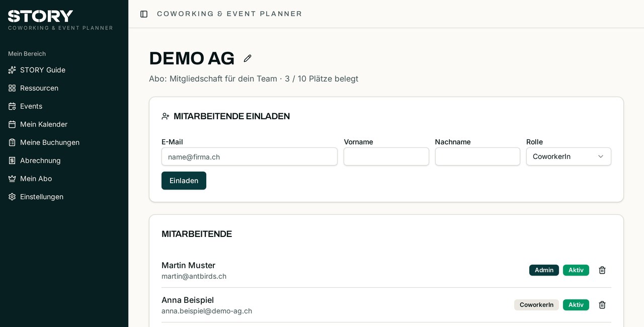Remove Anna Beispiel via trash icon

602,305
